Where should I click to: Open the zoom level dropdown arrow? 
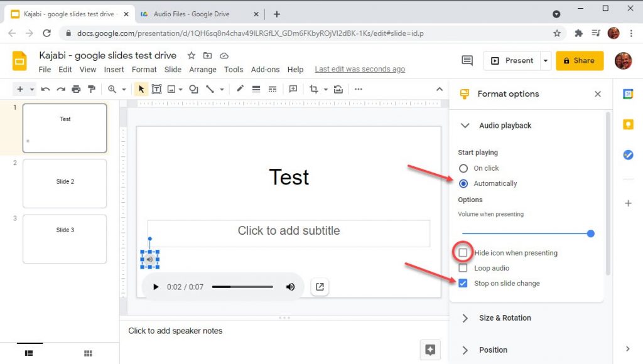point(124,89)
